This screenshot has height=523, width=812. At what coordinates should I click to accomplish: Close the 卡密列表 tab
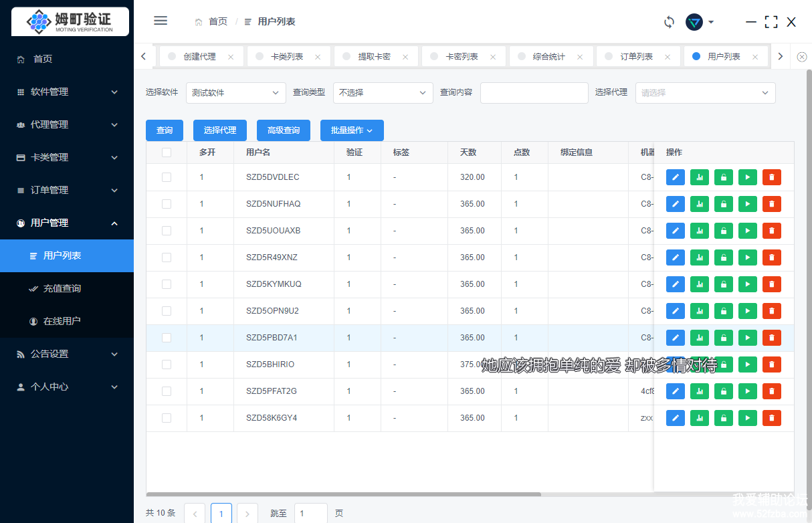click(493, 57)
